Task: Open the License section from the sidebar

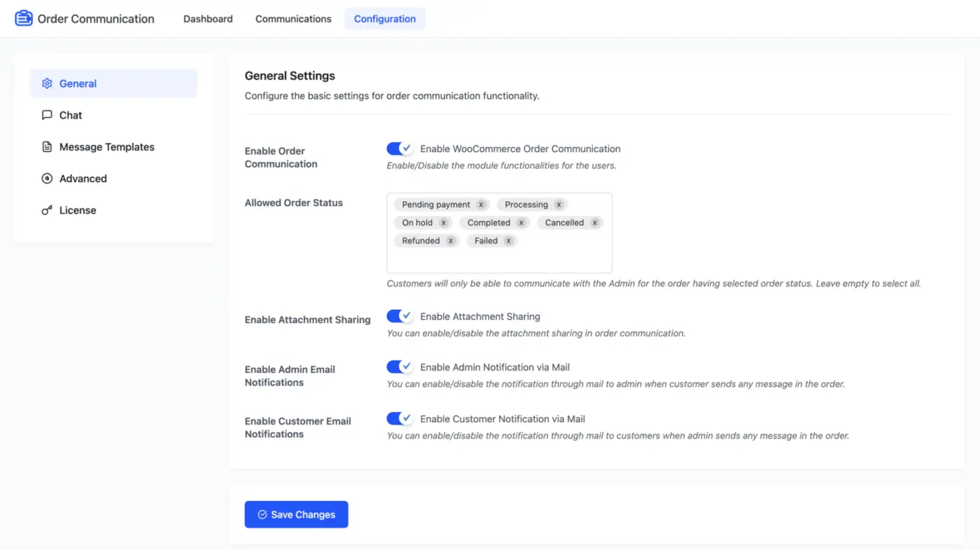Action: [x=77, y=209]
